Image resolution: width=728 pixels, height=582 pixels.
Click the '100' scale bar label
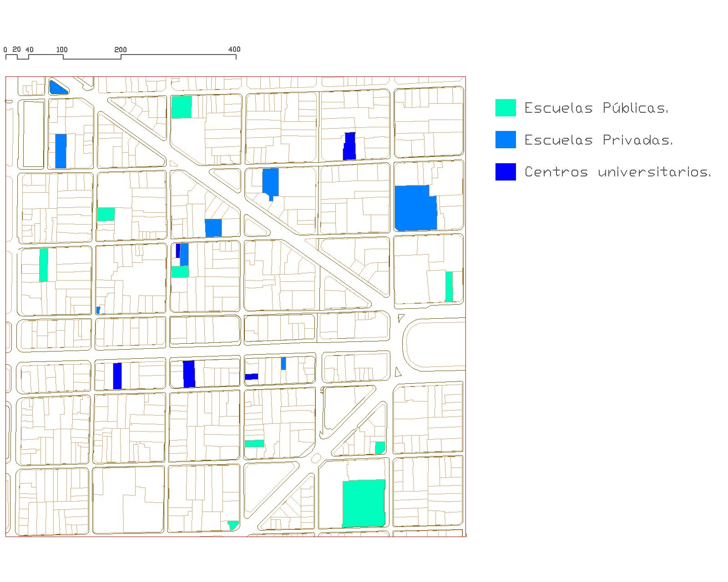(62, 50)
